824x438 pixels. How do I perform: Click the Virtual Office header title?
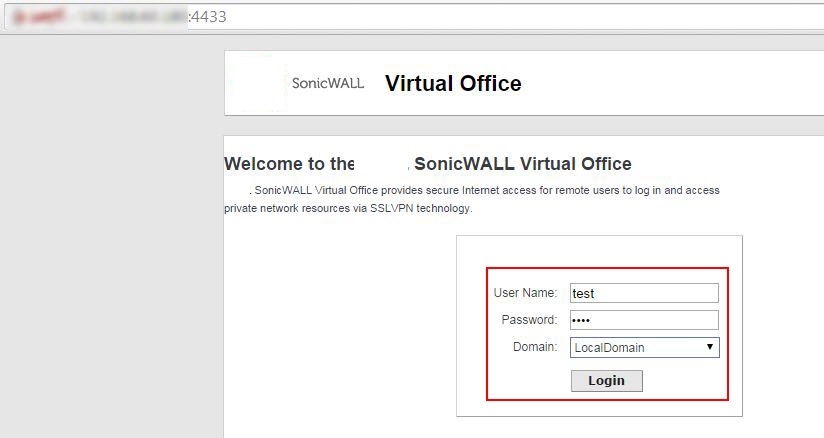(453, 83)
